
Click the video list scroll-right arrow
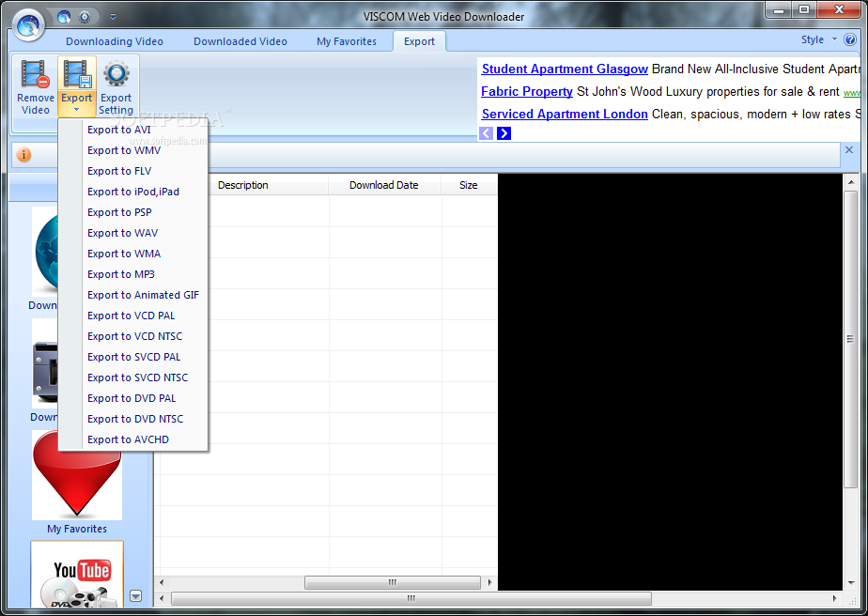[490, 582]
